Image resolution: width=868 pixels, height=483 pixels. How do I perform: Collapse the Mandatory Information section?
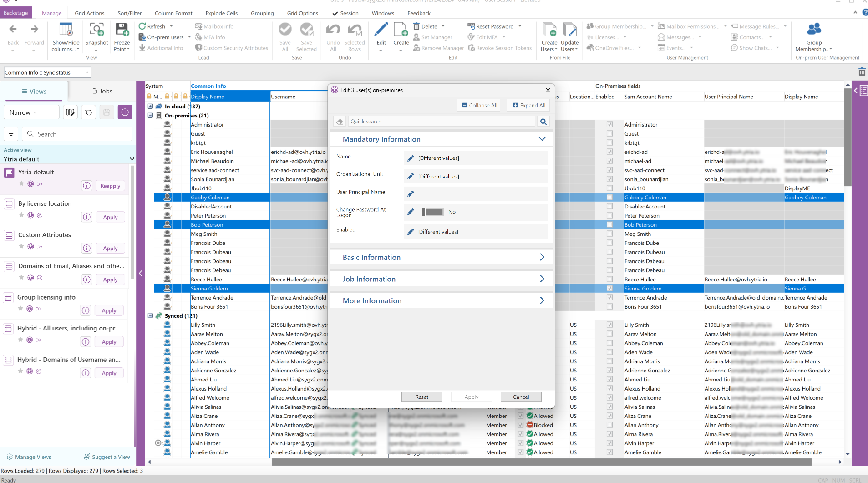(542, 139)
